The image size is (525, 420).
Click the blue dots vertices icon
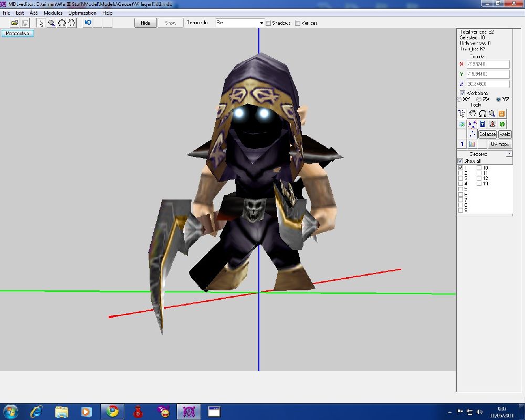pyautogui.click(x=472, y=134)
